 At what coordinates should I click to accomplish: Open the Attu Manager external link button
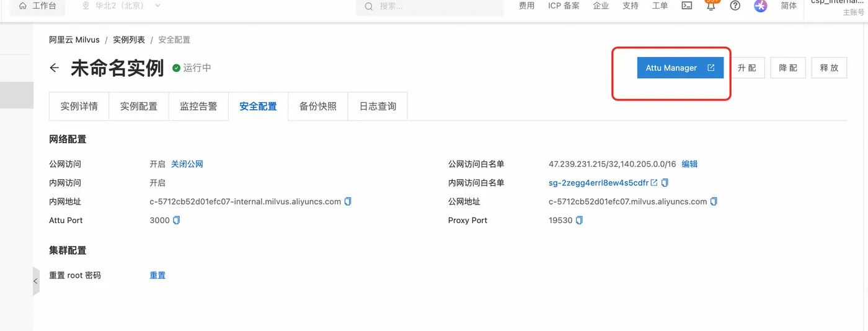[680, 68]
